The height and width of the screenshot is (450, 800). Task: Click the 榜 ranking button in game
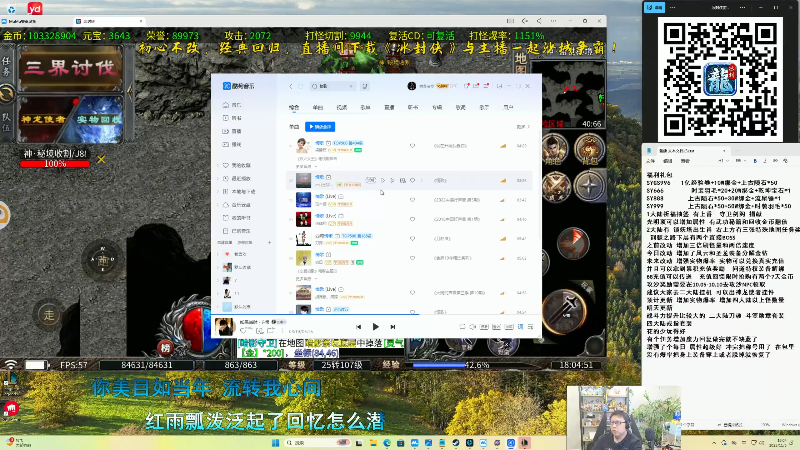[x=165, y=348]
